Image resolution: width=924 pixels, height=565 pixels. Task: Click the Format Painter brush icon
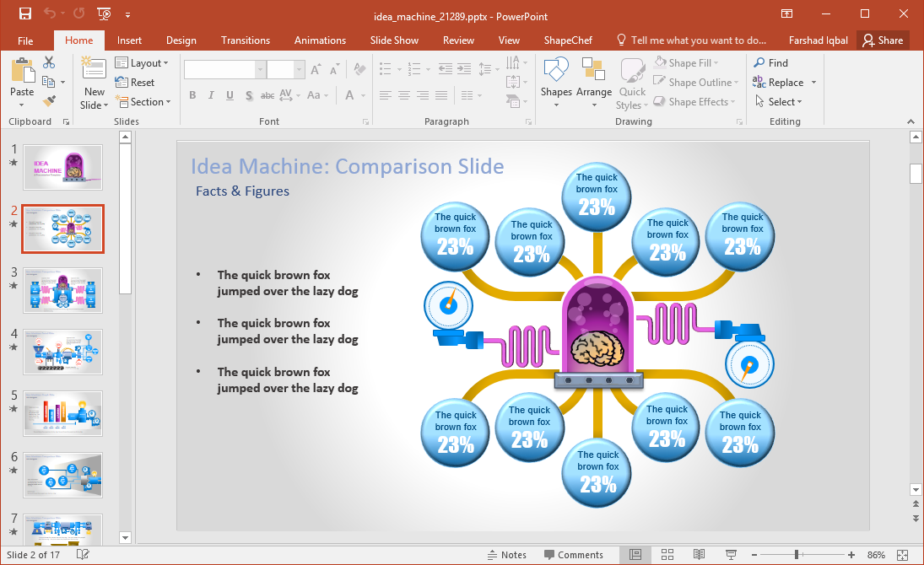(x=49, y=101)
